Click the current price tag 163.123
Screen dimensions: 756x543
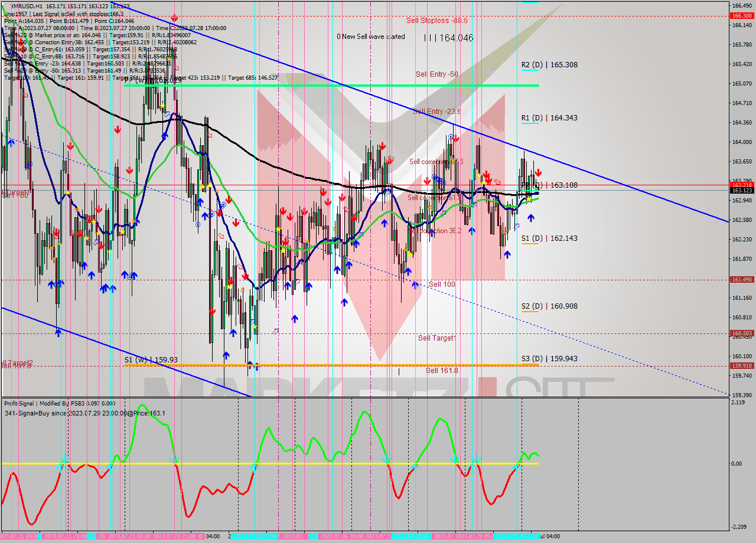[741, 191]
